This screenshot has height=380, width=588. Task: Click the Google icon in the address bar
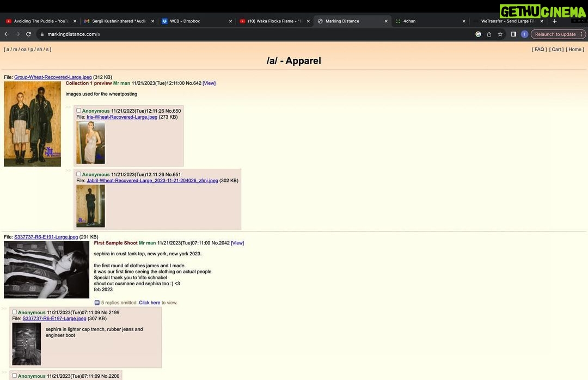(x=478, y=34)
